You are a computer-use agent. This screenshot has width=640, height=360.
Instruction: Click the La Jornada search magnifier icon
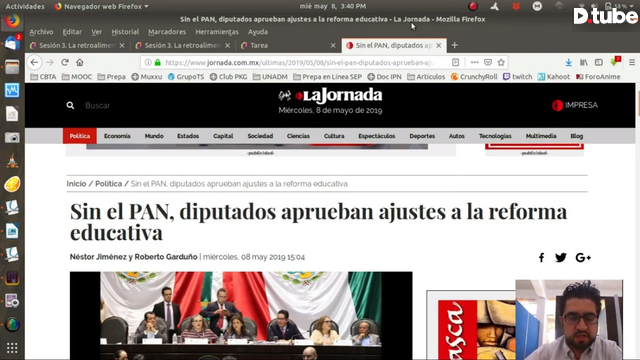click(x=70, y=105)
